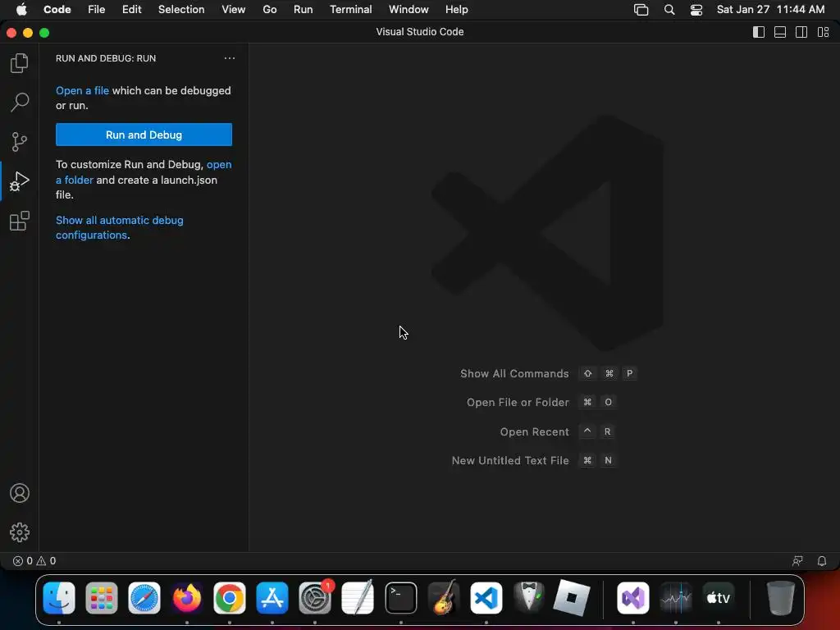Click the 'New Untitled Text File' hint
The image size is (840, 630).
[510, 460]
